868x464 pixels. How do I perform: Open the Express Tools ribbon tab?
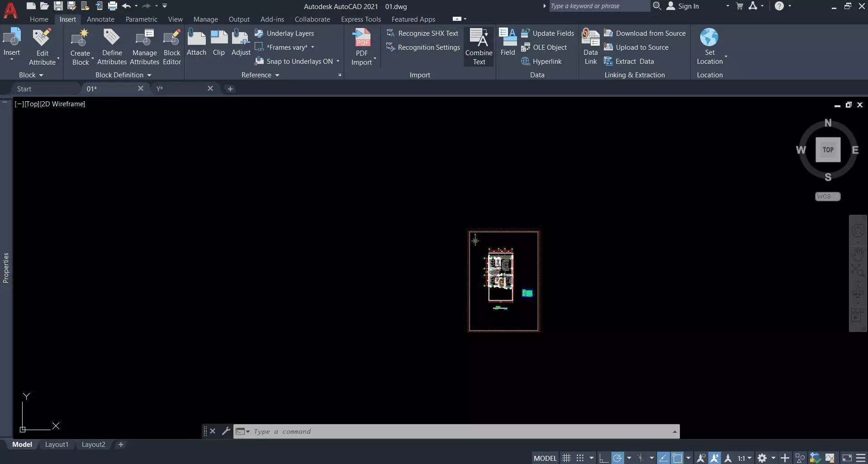click(x=361, y=19)
